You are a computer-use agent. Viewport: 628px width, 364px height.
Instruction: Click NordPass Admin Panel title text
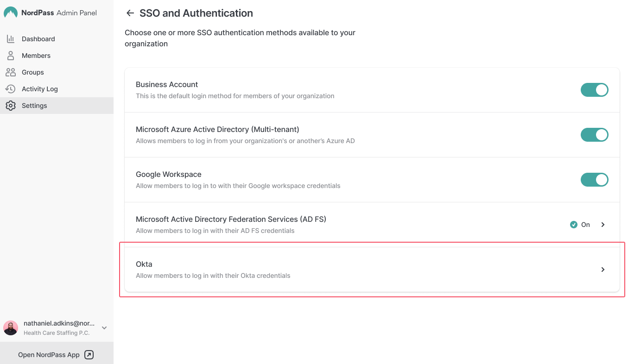(x=59, y=13)
